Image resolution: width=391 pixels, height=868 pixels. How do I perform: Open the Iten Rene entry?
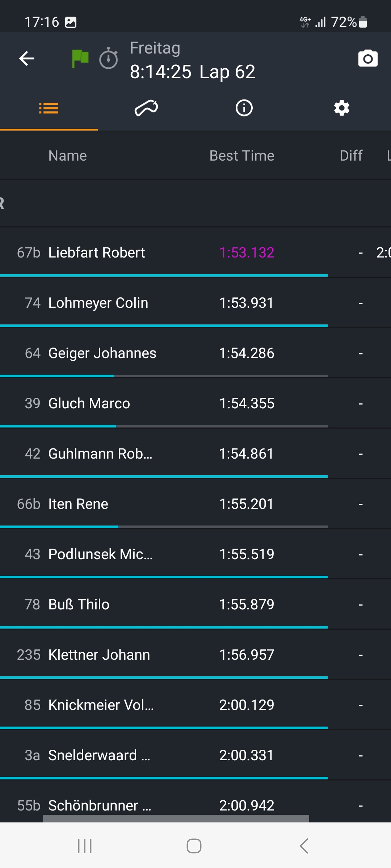tap(78, 504)
